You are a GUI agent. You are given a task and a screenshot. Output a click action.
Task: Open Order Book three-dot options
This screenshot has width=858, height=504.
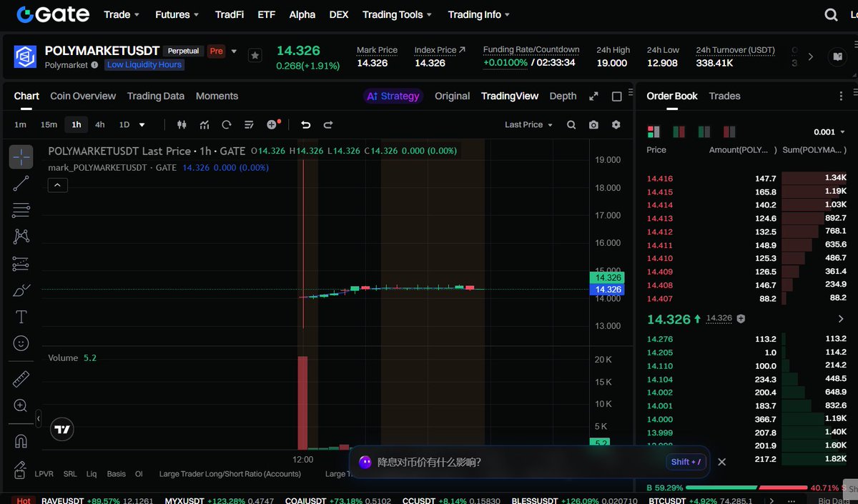(841, 96)
